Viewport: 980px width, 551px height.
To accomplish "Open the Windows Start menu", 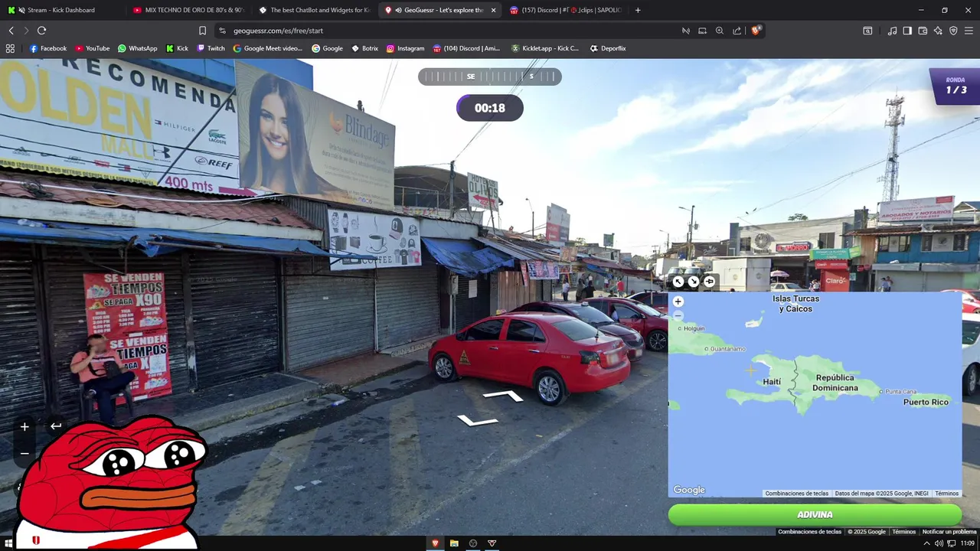I will click(x=8, y=543).
